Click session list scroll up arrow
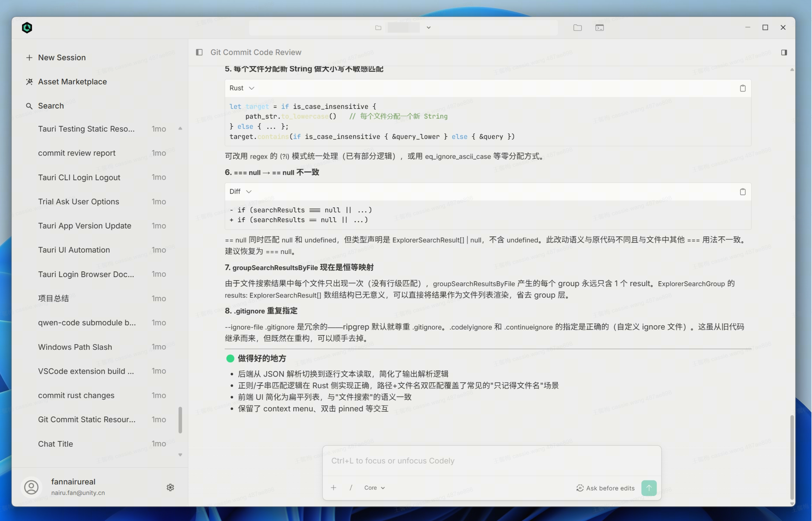812x521 pixels. point(181,129)
